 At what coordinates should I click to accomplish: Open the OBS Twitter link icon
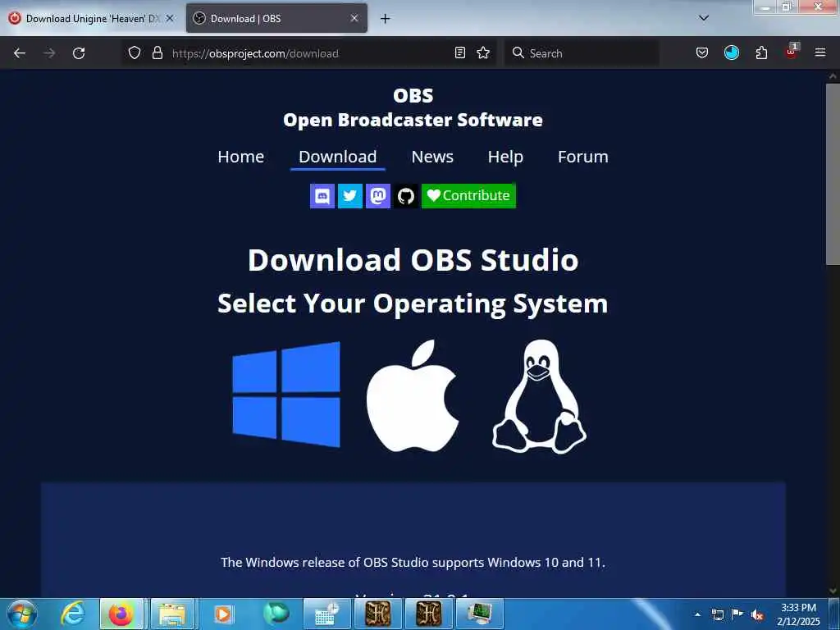(x=349, y=195)
